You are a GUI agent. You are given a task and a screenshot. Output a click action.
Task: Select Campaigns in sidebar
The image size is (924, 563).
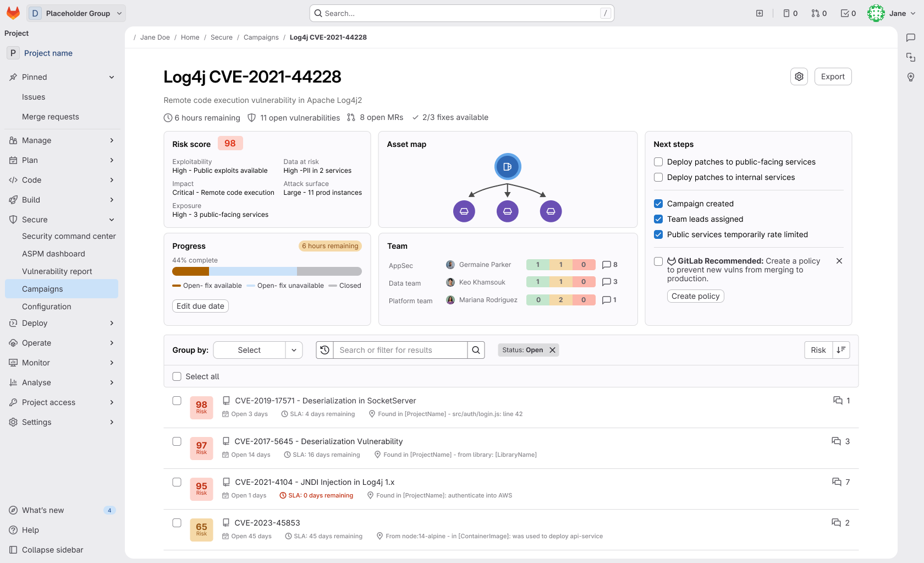[x=62, y=289]
